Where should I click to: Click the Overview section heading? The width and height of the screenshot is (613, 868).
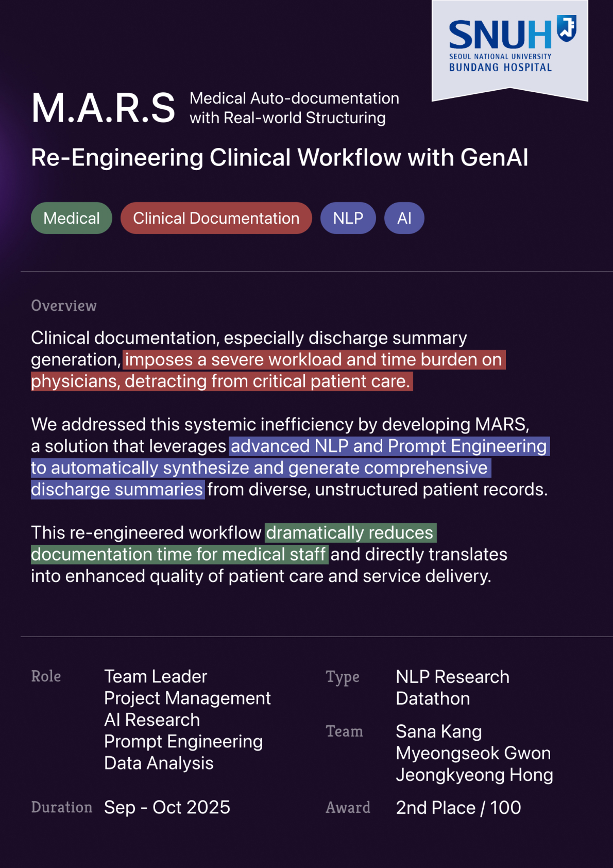[x=64, y=306]
